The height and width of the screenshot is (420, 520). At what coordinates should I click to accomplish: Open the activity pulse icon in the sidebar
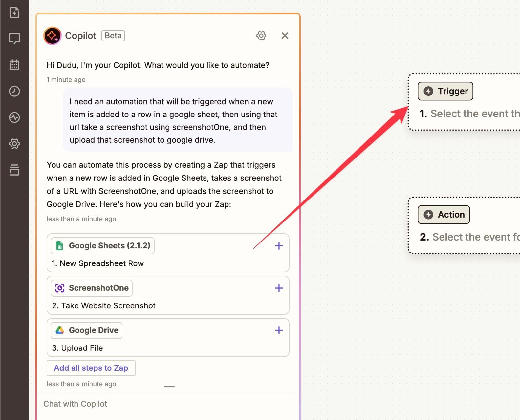click(14, 117)
